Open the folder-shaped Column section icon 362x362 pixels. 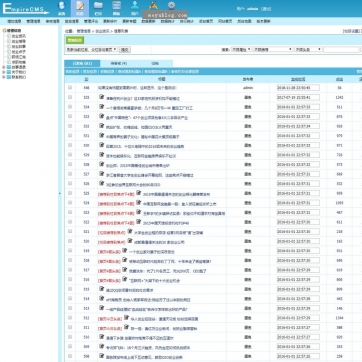click(x=98, y=8)
